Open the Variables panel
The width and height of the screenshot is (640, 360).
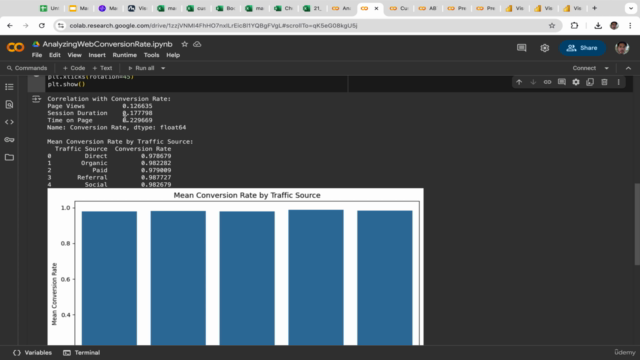32,353
